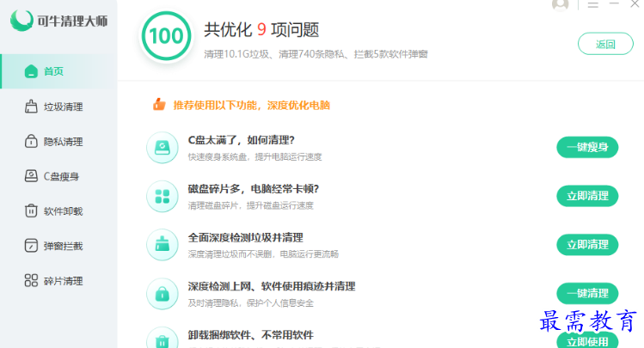Open the 垃圾清理 sidebar item
The height and width of the screenshot is (348, 644).
point(58,107)
